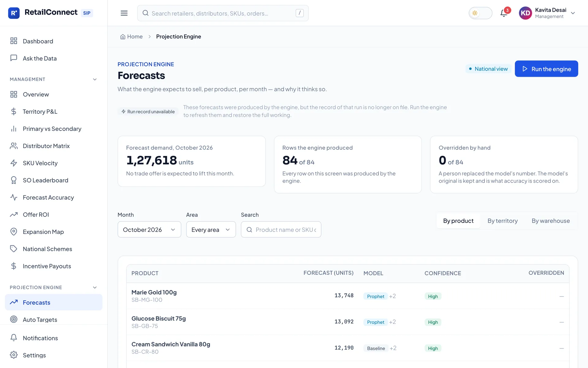Image resolution: width=588 pixels, height=368 pixels.
Task: Click the Home breadcrumb house icon
Action: pos(123,36)
